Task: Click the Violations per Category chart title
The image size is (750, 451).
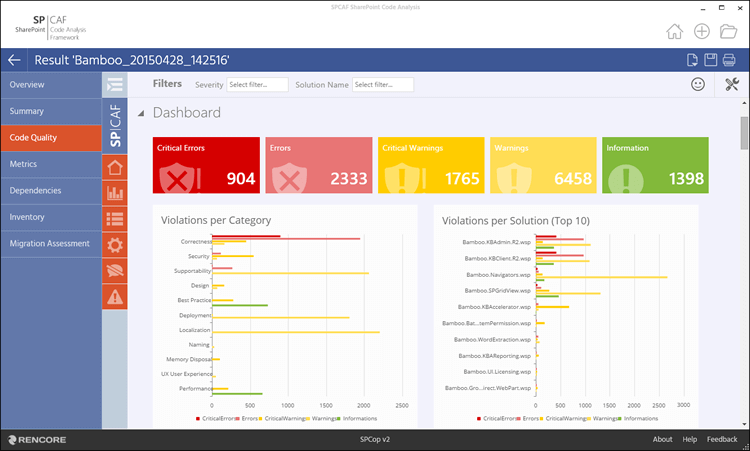Action: [216, 220]
